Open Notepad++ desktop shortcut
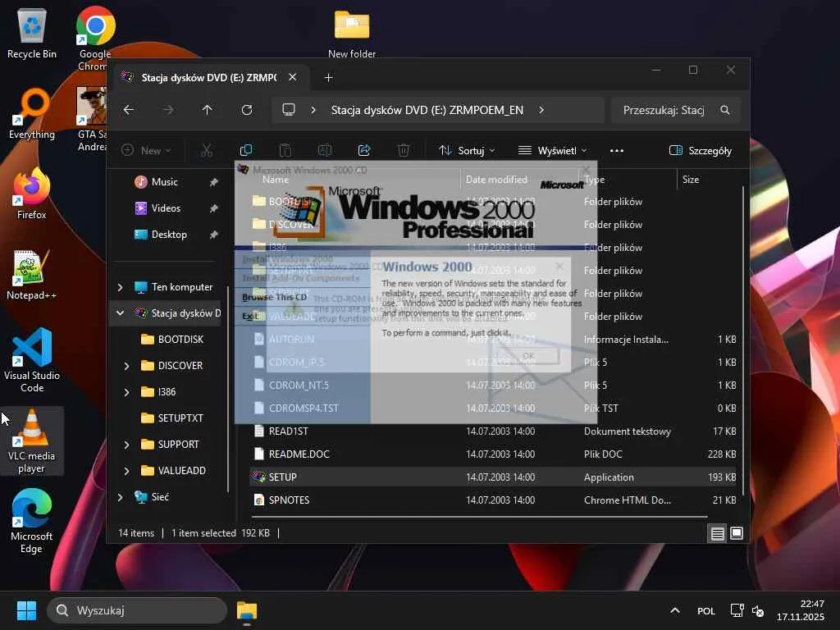This screenshot has width=840, height=630. [32, 274]
